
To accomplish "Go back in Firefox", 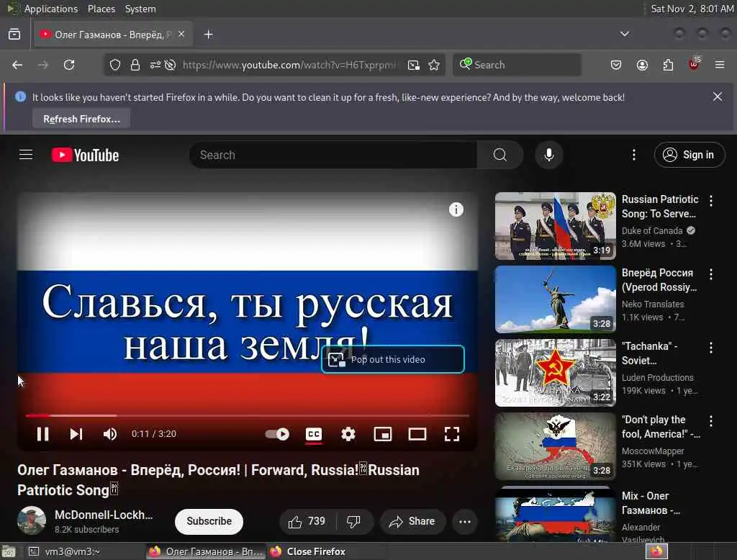I will [17, 65].
